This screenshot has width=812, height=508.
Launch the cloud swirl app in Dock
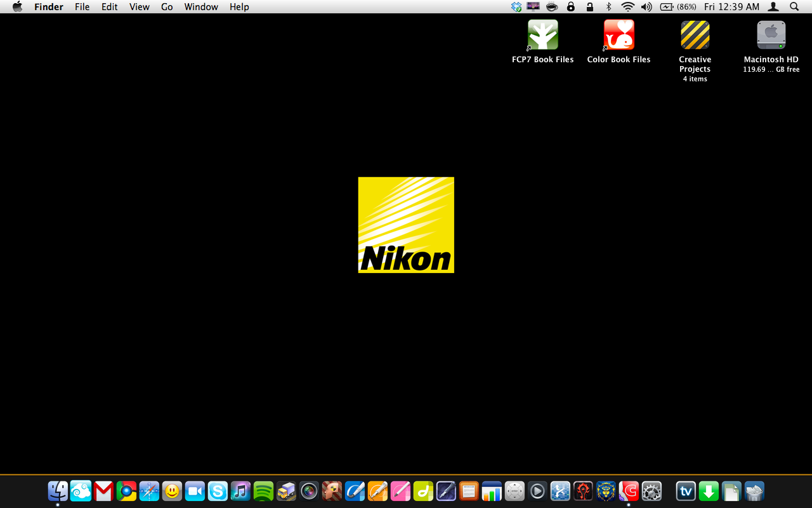point(81,491)
